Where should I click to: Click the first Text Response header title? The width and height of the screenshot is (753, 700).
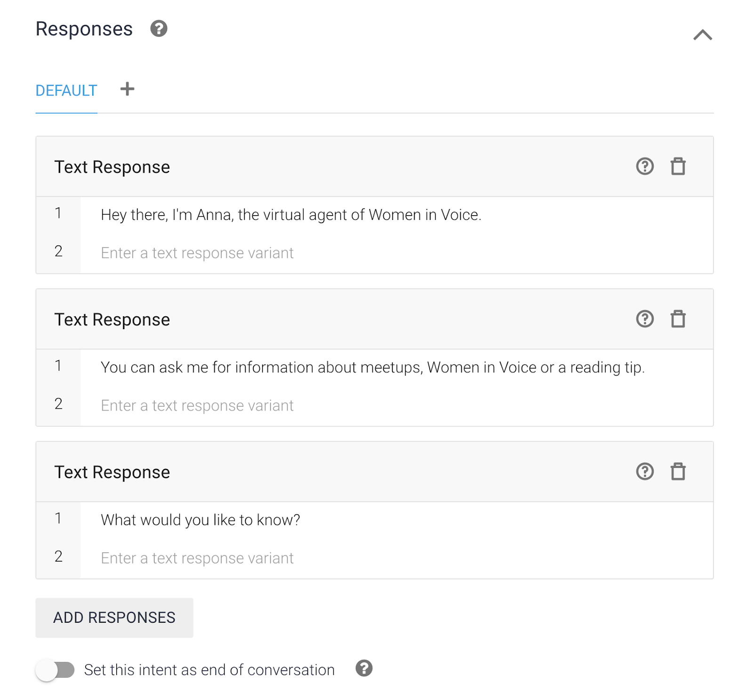pyautogui.click(x=112, y=167)
